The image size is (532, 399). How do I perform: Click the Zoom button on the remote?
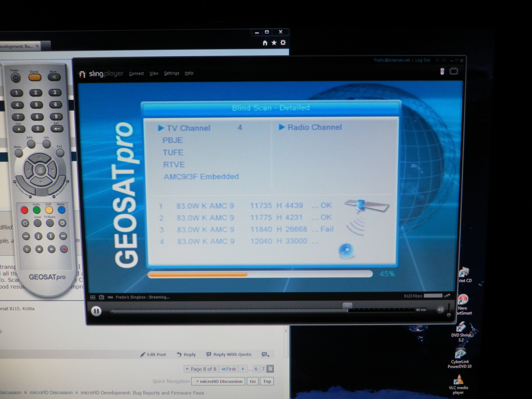click(x=37, y=223)
